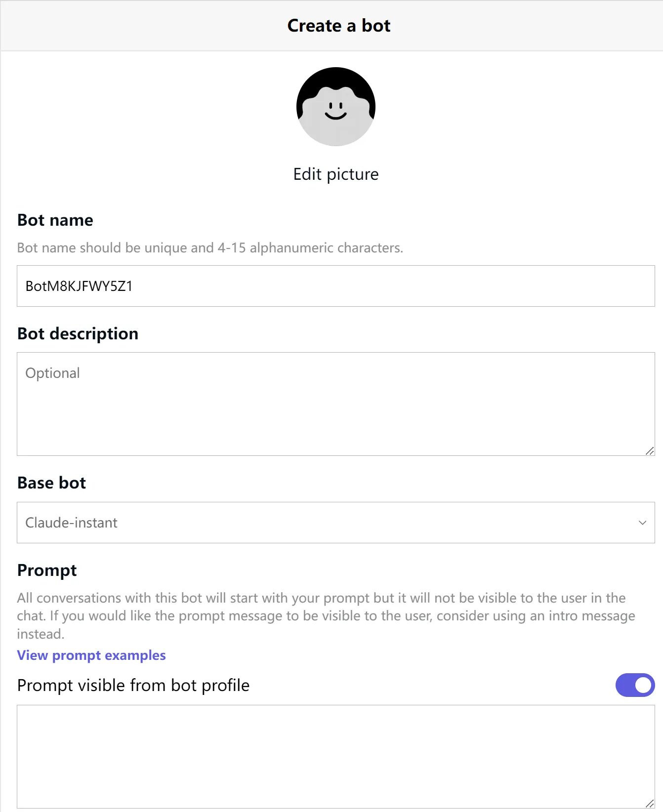This screenshot has height=812, width=663.
Task: Click the Edit picture link
Action: pyautogui.click(x=336, y=174)
